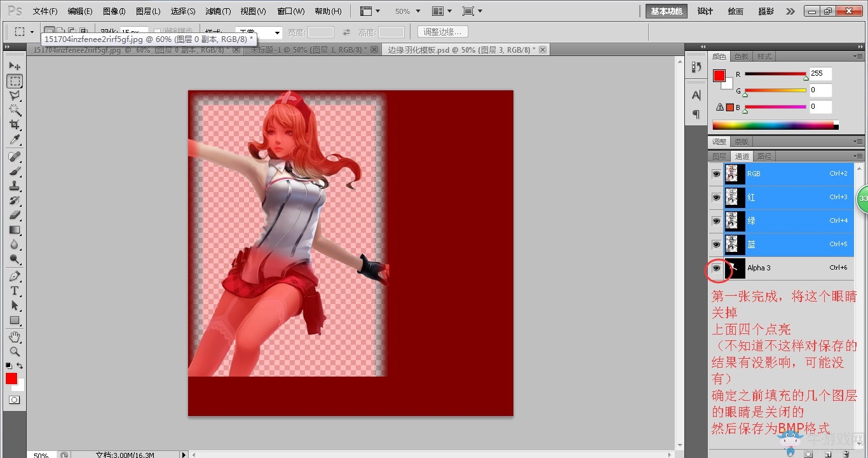Select the Rectangular Marquee tool in toolbox

[x=15, y=81]
